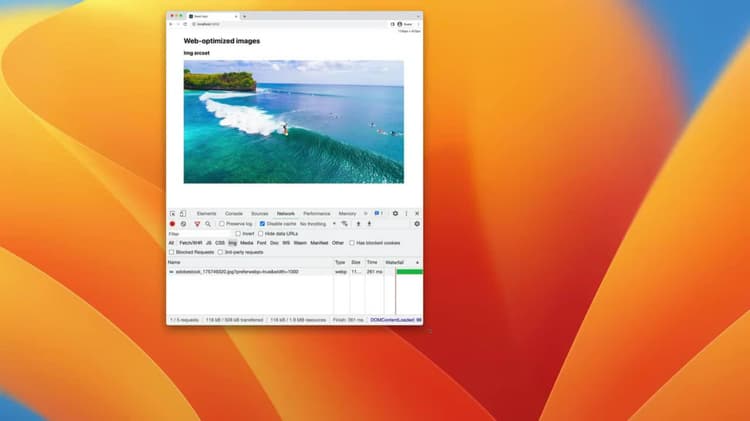The width and height of the screenshot is (750, 421).
Task: Focus the network Filter text field
Action: pyautogui.click(x=200, y=234)
